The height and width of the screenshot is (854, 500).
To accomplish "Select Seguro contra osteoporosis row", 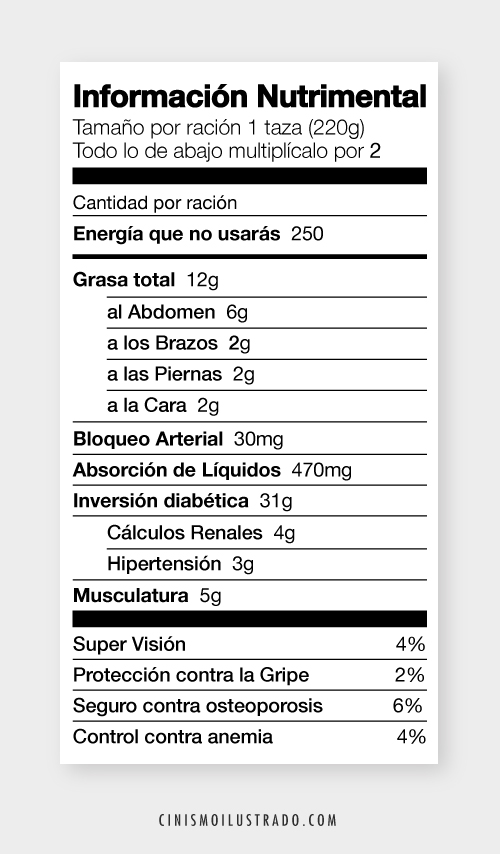I will point(249,706).
